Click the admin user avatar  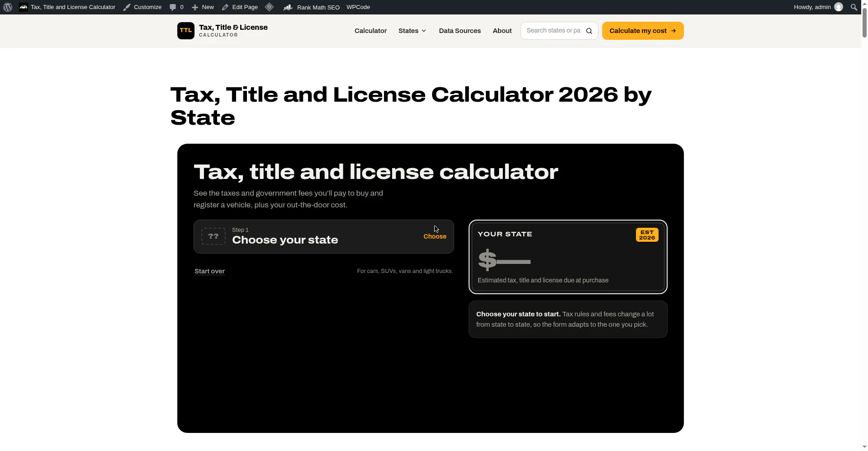pos(839,7)
